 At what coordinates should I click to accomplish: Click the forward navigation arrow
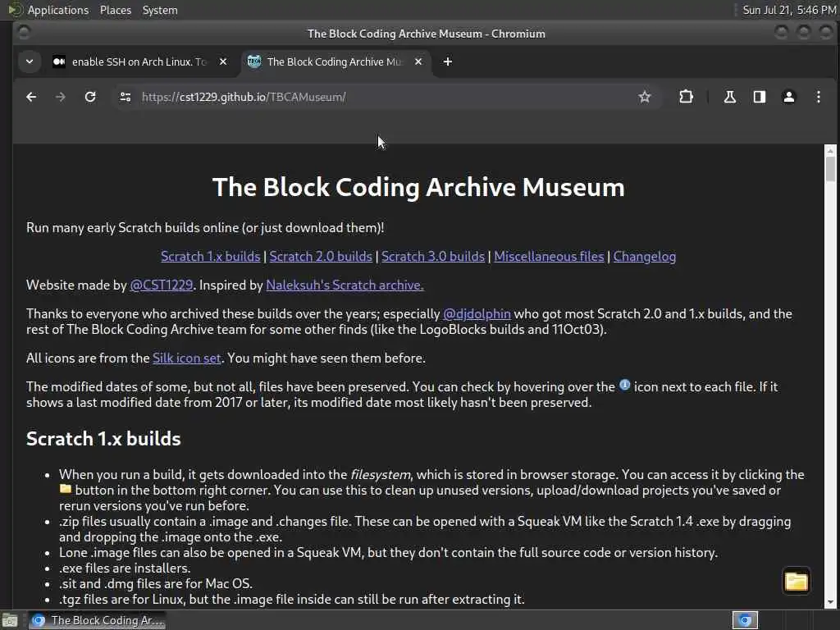pos(61,97)
